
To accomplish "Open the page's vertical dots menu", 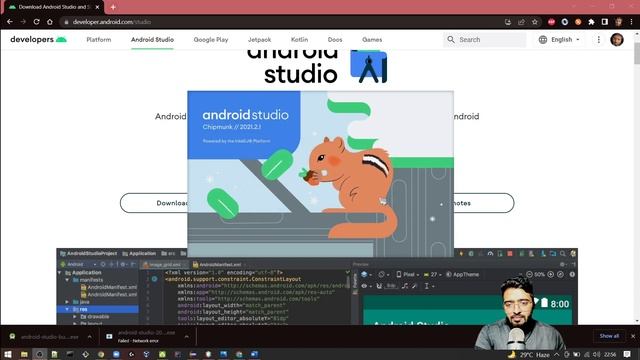I will [x=598, y=40].
